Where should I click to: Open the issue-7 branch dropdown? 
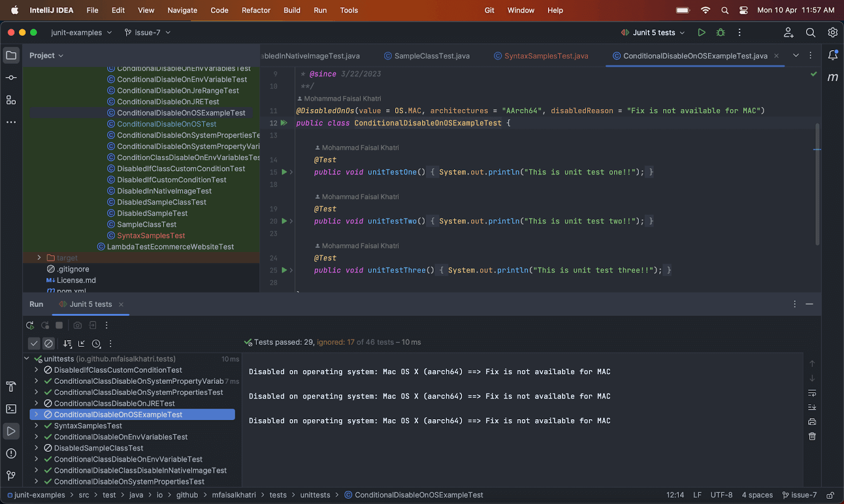pyautogui.click(x=148, y=33)
